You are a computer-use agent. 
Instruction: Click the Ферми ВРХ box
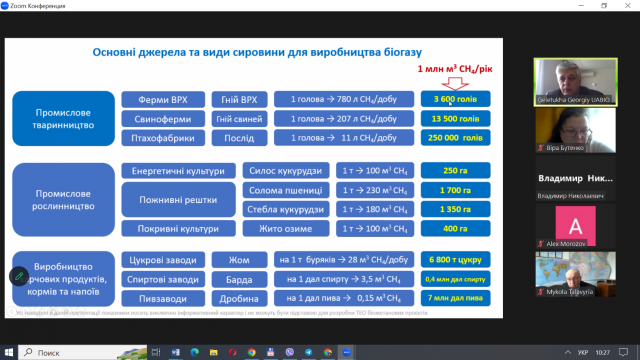[163, 99]
